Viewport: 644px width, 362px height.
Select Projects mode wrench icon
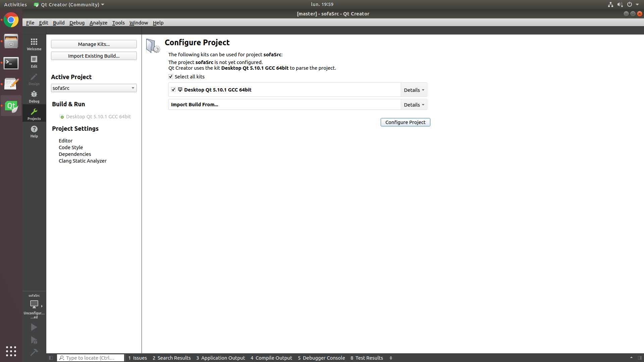tap(34, 114)
